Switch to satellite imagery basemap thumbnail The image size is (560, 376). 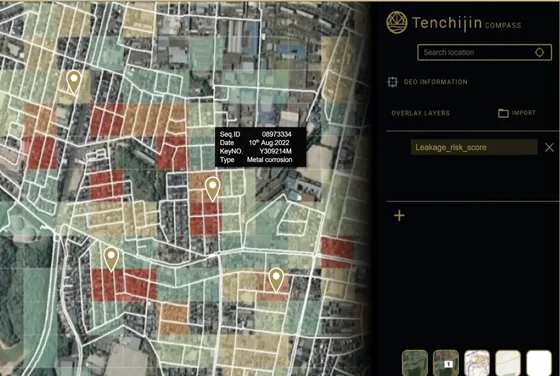(415, 363)
